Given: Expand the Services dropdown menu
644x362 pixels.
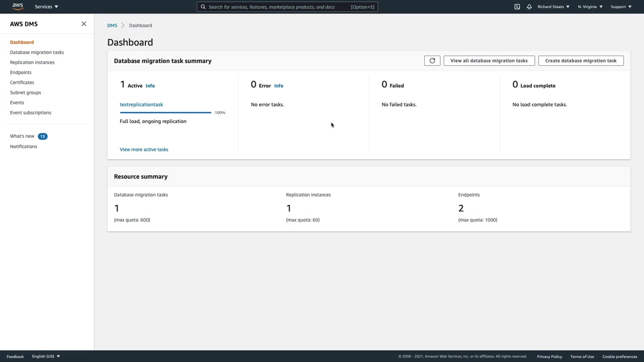Looking at the screenshot, I should 46,7.
